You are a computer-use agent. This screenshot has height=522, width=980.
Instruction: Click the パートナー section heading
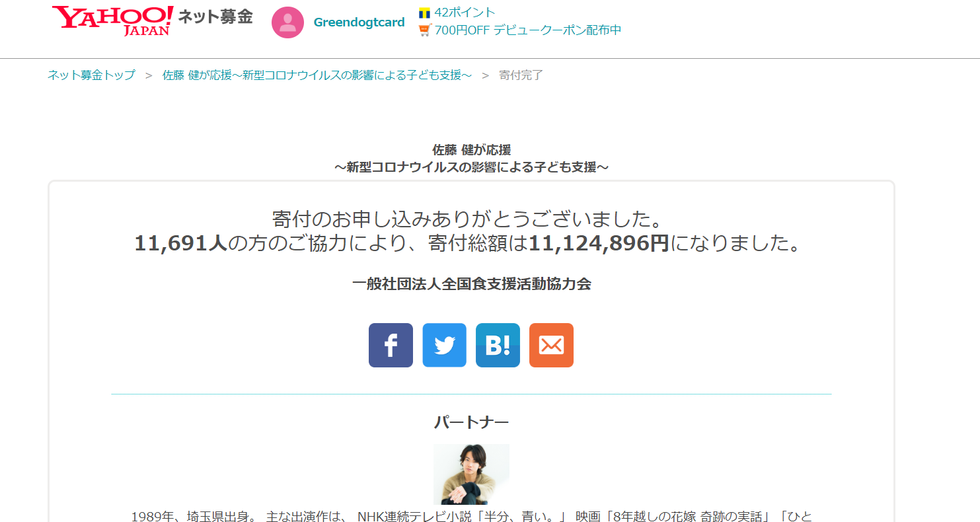[471, 422]
